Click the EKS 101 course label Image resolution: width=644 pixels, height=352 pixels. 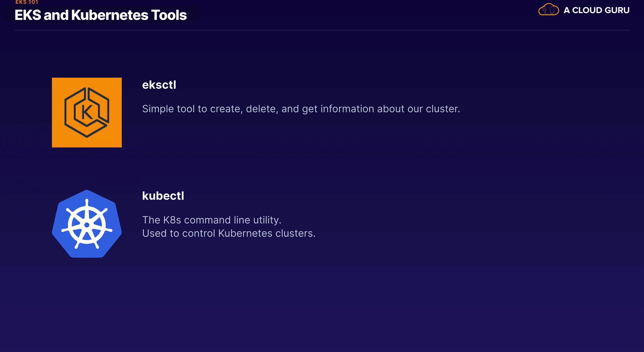[27, 2]
